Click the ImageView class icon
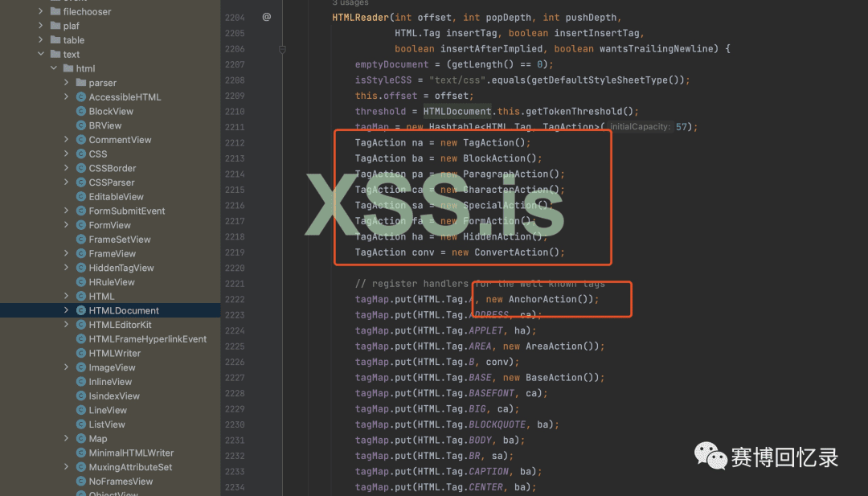Viewport: 868px width, 496px height. coord(81,367)
